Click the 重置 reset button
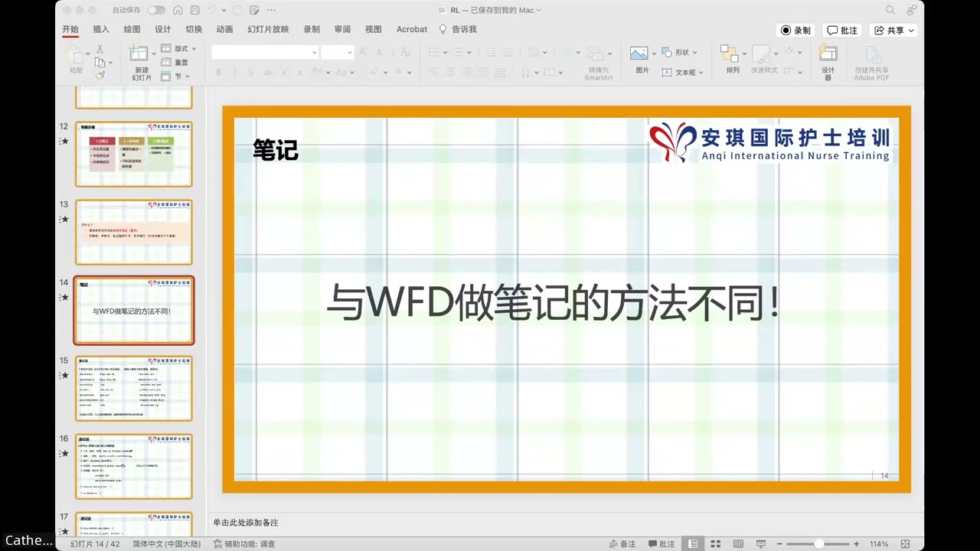This screenshot has width=980, height=551. pos(175,62)
